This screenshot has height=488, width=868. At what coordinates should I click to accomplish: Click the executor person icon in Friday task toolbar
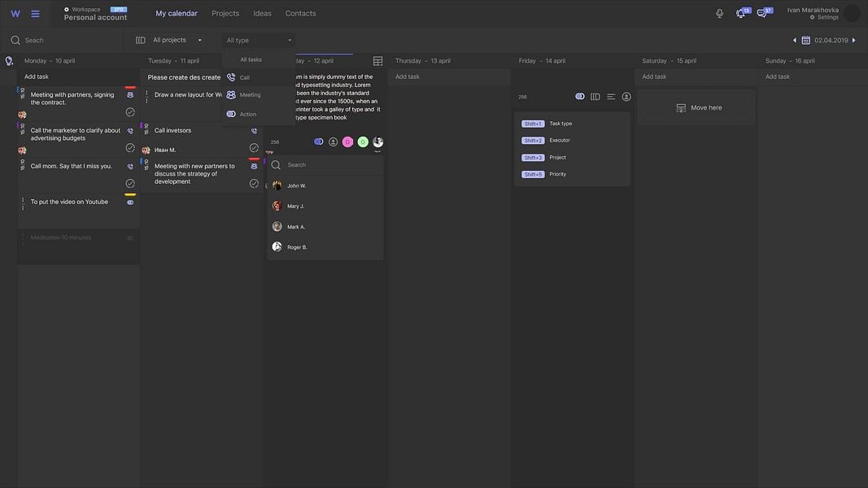click(x=626, y=97)
